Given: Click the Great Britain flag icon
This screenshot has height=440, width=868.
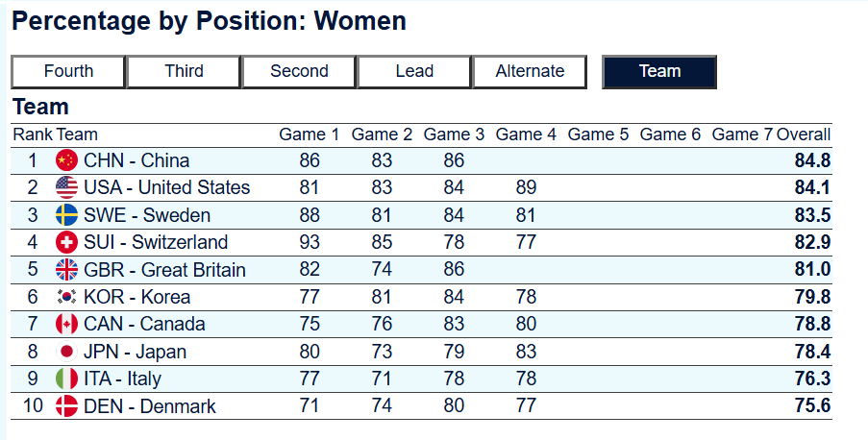Looking at the screenshot, I should point(66,270).
